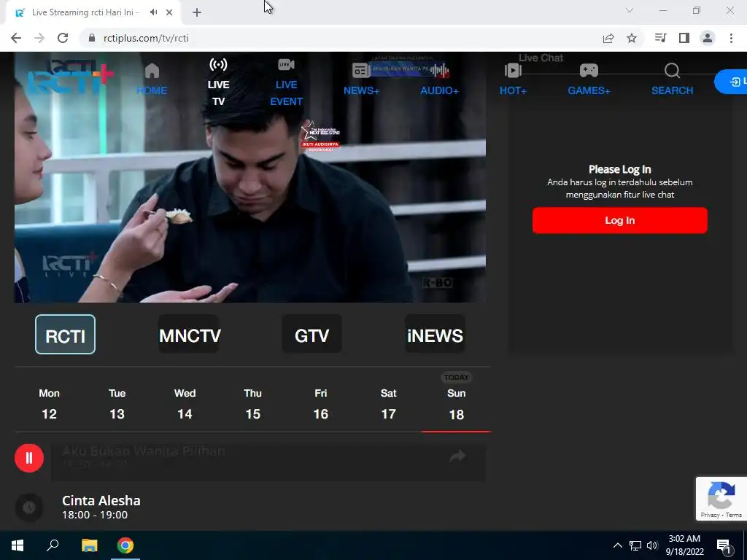Image resolution: width=747 pixels, height=560 pixels.
Task: Open the taskbar clock and date
Action: click(x=684, y=545)
